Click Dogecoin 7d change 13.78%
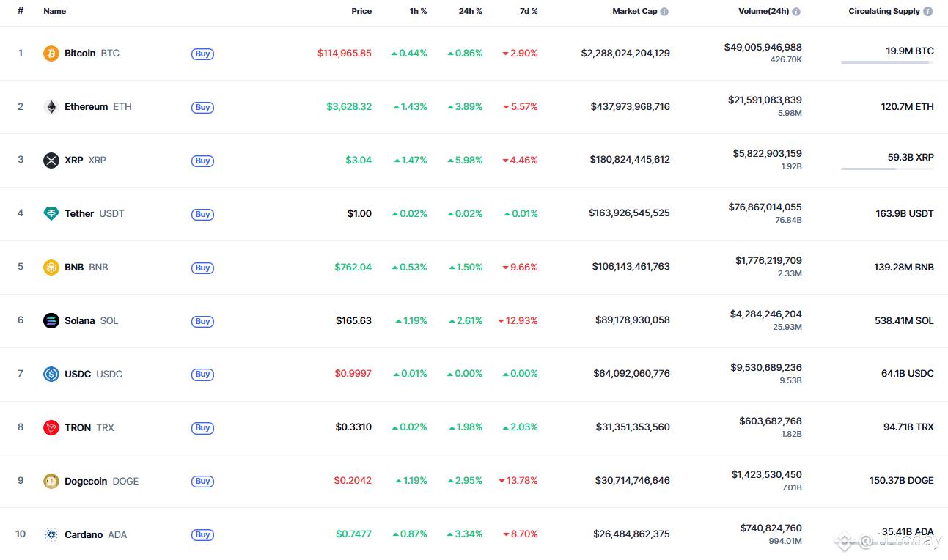Viewport: 948px width, 560px height. pyautogui.click(x=518, y=482)
